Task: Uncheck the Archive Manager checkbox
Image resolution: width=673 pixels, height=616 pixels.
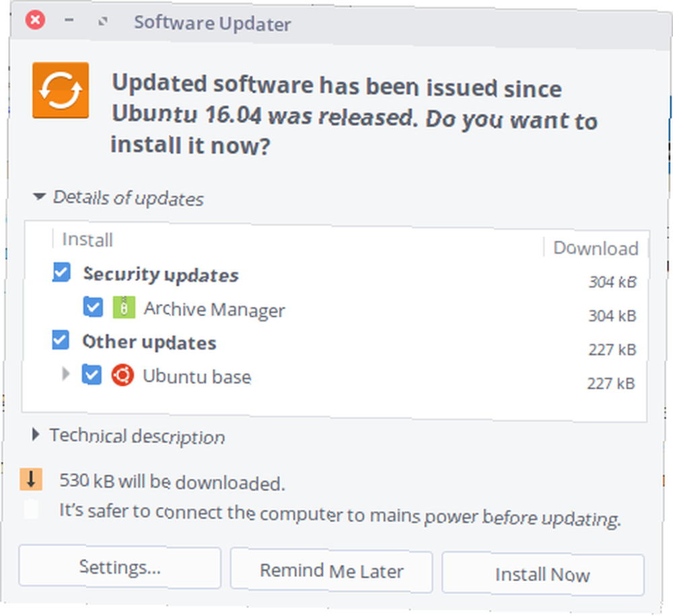Action: 93,307
